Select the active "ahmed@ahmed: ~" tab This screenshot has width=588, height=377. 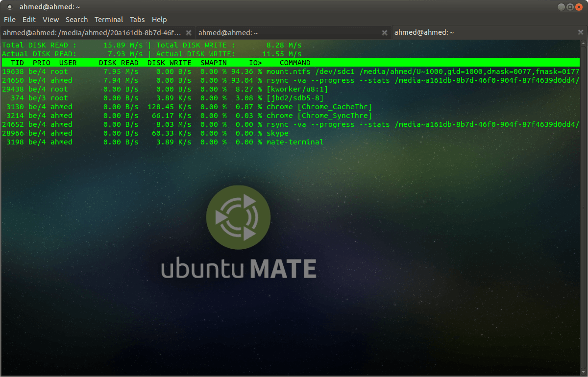click(490, 33)
